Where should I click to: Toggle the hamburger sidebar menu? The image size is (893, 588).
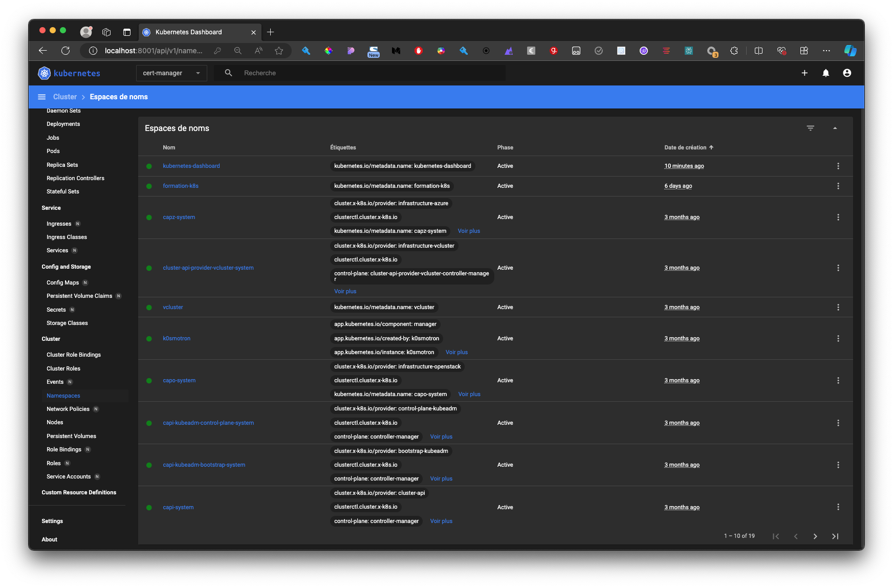[42, 97]
